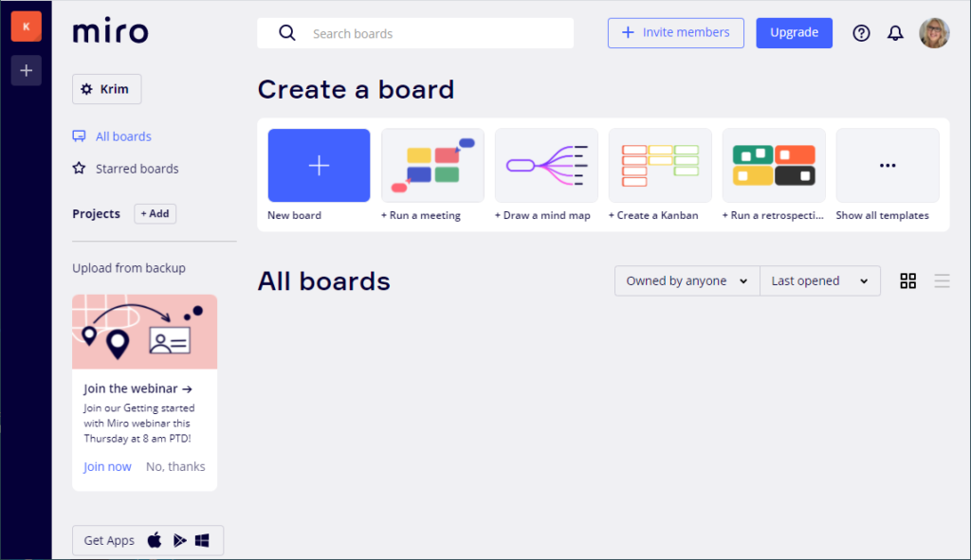This screenshot has width=971, height=560.
Task: Click the Upgrade button
Action: [794, 33]
